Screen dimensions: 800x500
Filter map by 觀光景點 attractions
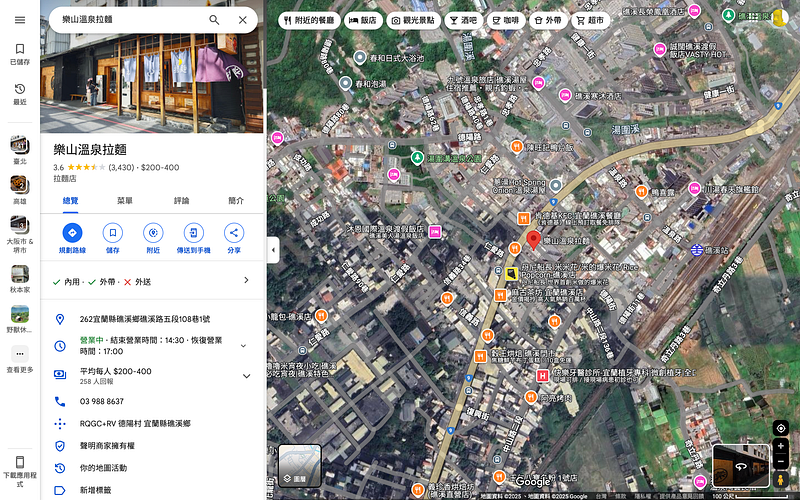tap(413, 20)
